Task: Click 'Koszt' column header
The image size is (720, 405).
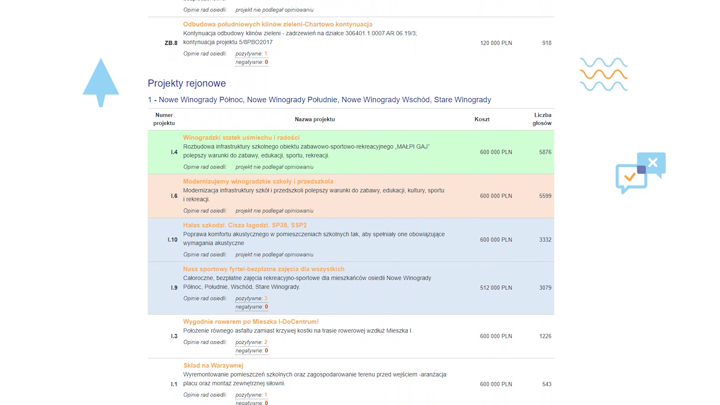Action: (482, 119)
